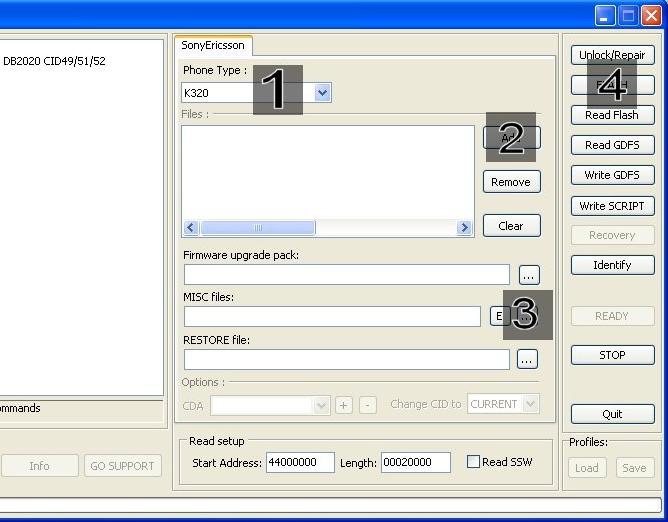Click the MISC files input field
The image size is (668, 522).
332,317
